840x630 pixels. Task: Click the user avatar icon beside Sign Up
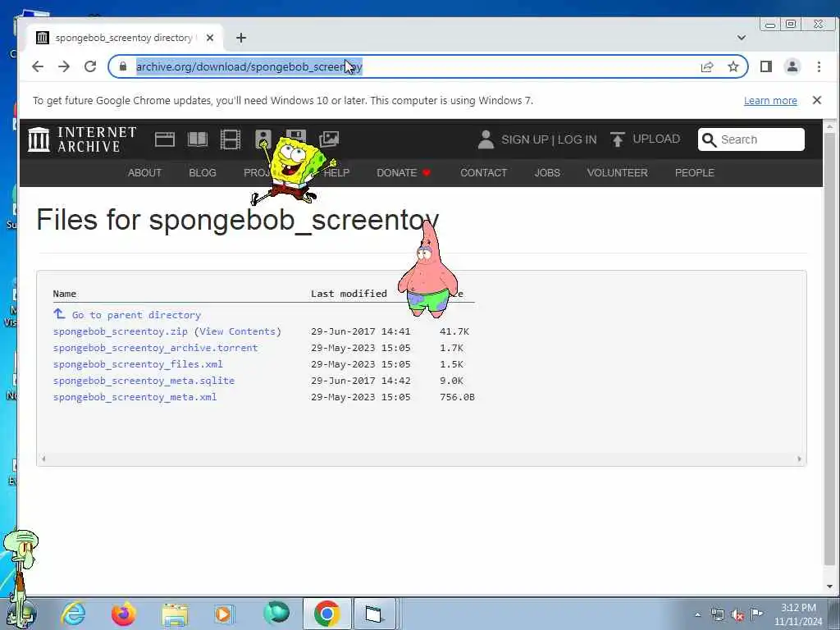coord(486,139)
